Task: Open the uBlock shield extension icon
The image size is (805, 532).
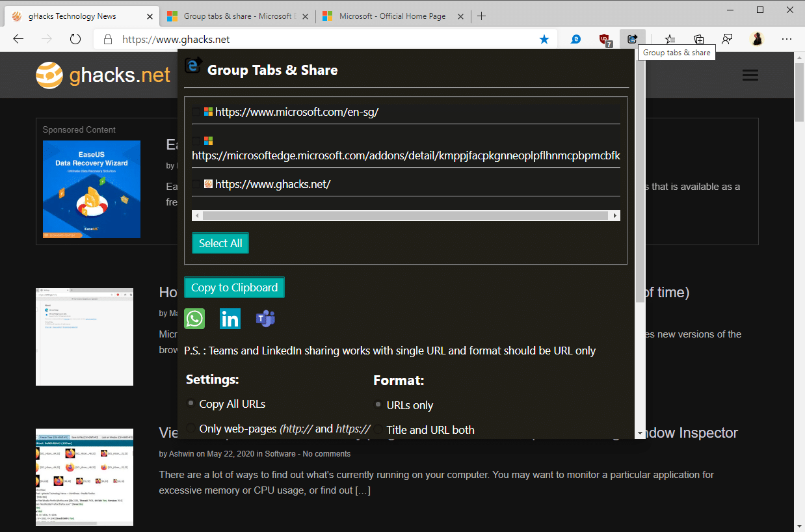Action: [x=605, y=40]
